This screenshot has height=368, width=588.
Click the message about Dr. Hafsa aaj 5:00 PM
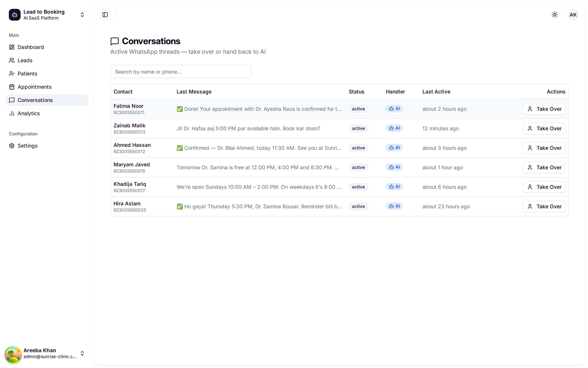click(248, 128)
